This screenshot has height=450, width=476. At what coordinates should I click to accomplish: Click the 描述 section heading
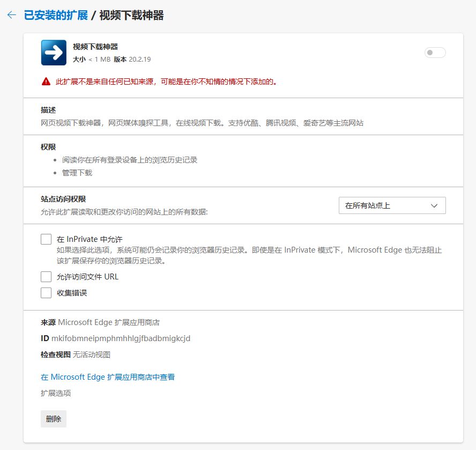(x=48, y=110)
